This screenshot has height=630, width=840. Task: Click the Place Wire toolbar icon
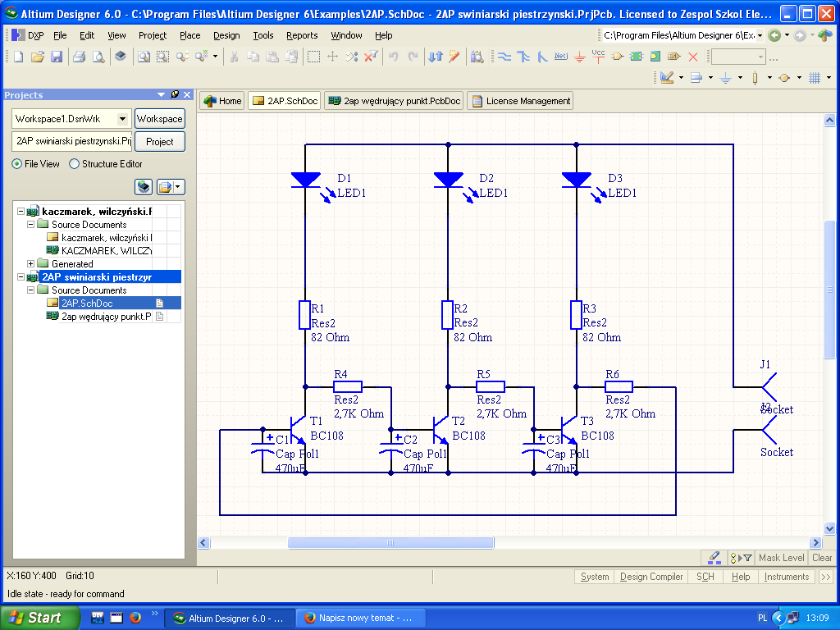(504, 57)
